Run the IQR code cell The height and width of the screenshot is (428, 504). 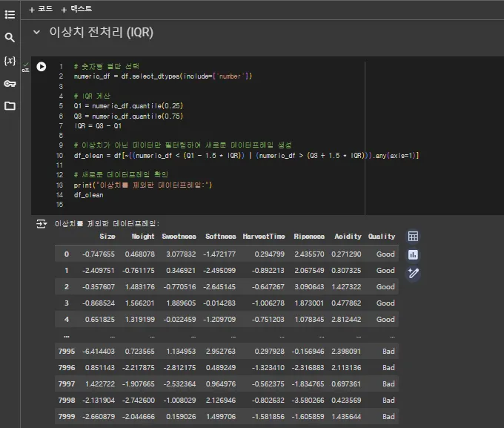(42, 67)
